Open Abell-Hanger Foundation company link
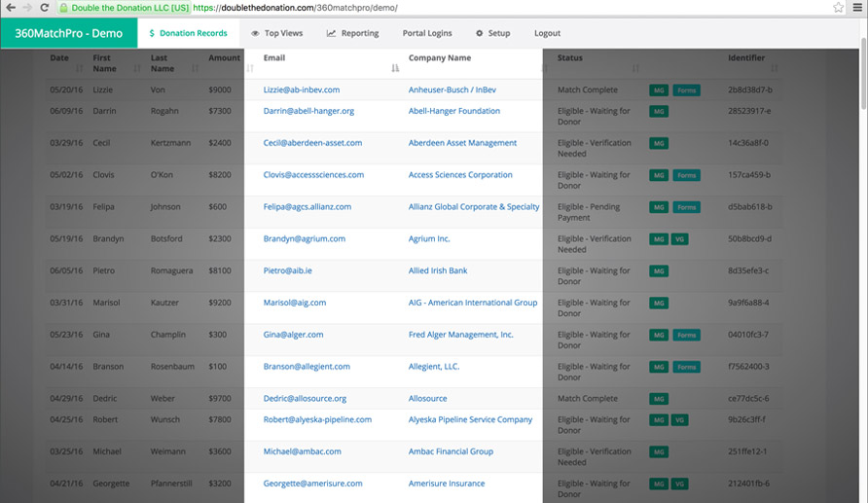Image resolution: width=868 pixels, height=503 pixels. pyautogui.click(x=453, y=111)
